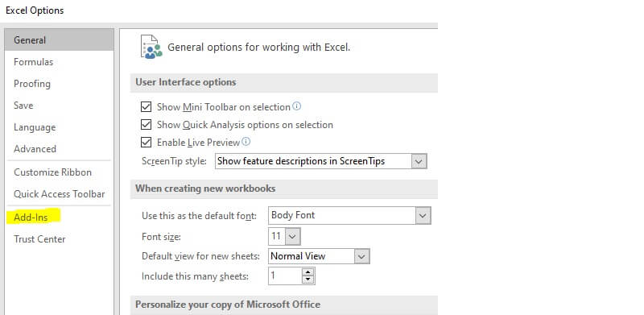Open the Advanced options page

click(x=35, y=148)
